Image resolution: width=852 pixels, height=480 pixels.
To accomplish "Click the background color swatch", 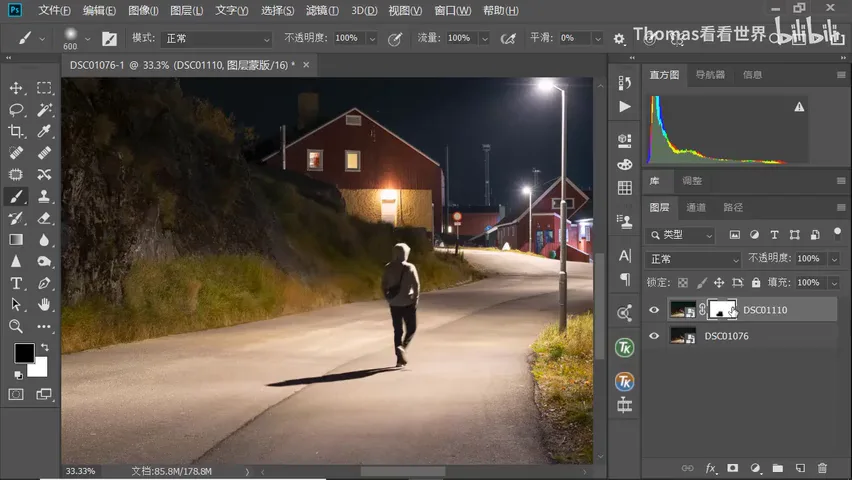I will 41,370.
